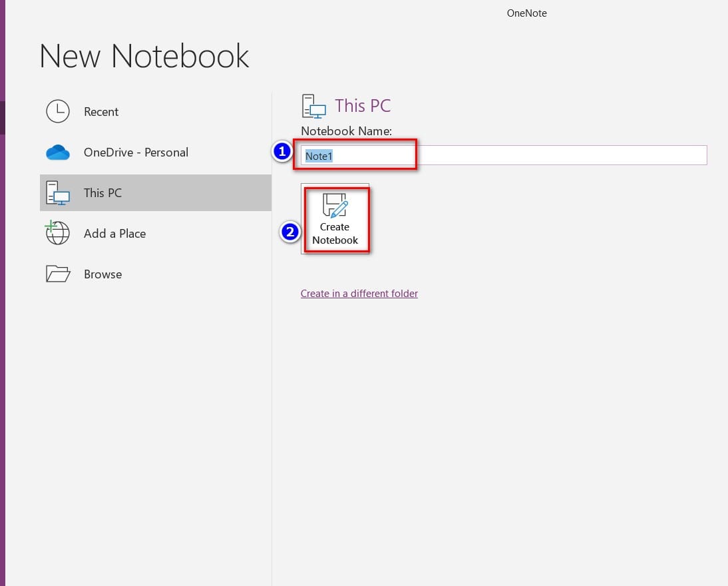Open the Create in a different folder link

click(x=359, y=294)
